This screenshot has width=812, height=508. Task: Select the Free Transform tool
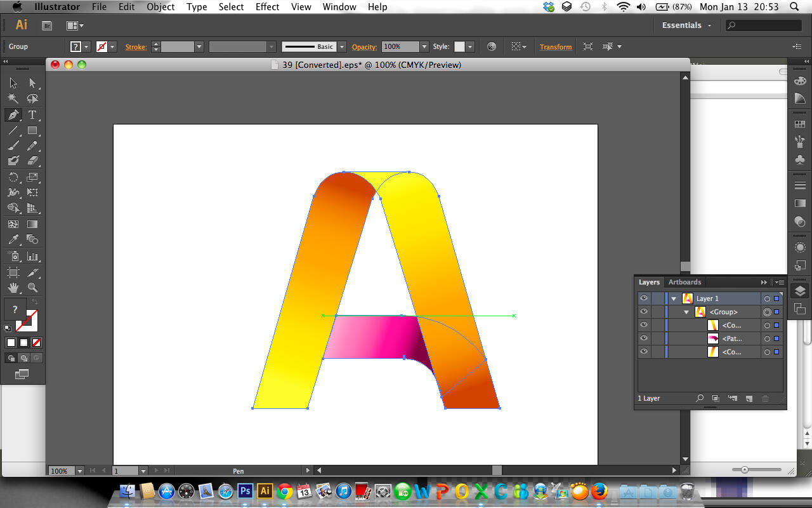tap(32, 192)
